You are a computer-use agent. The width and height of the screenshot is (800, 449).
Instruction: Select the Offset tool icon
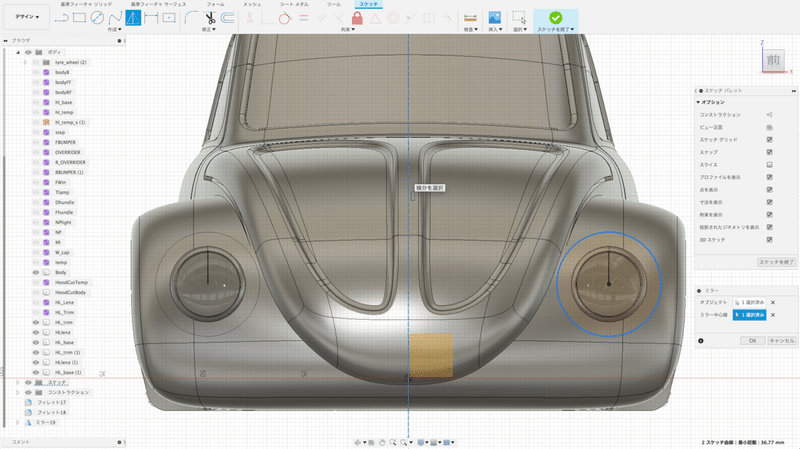coord(228,18)
